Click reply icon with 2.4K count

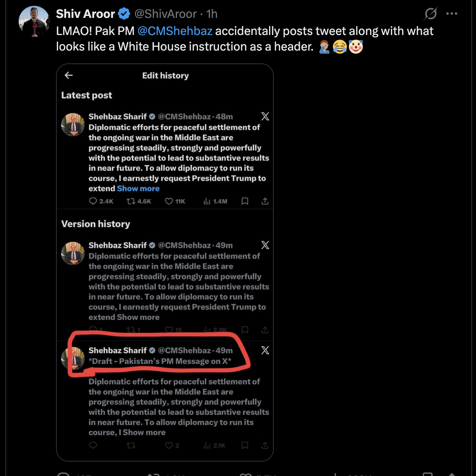(x=93, y=201)
